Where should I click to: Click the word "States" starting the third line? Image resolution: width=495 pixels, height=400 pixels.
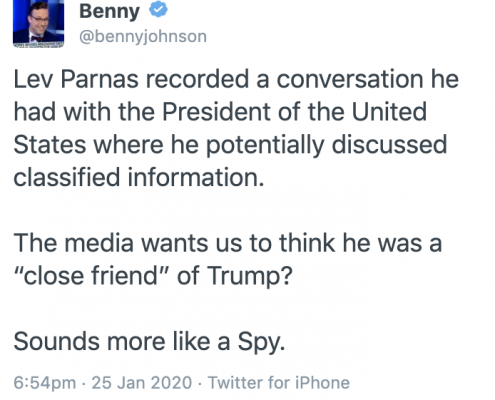click(50, 145)
